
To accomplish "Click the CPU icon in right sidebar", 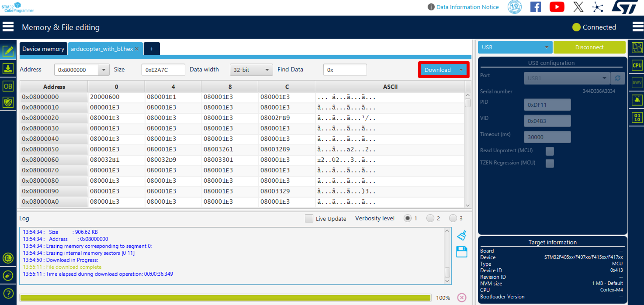I will 637,65.
